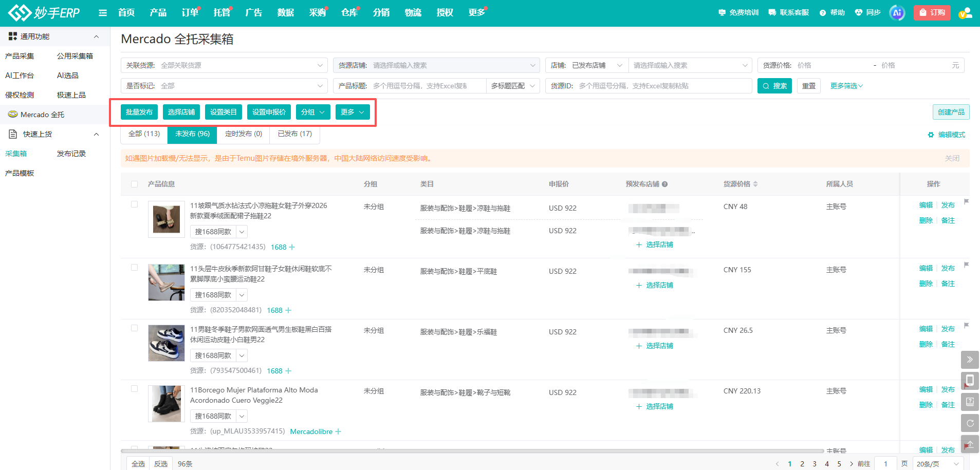Screen dimensions: 980x470
Task: Dismiss the orange notice with 关闭
Action: 952,158
